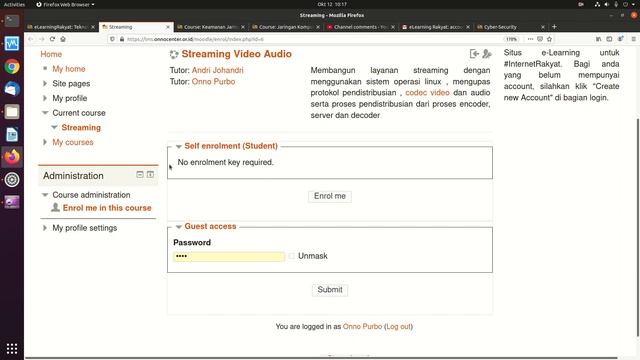
Task: Go forward using the browser forward arrow
Action: tap(42, 39)
